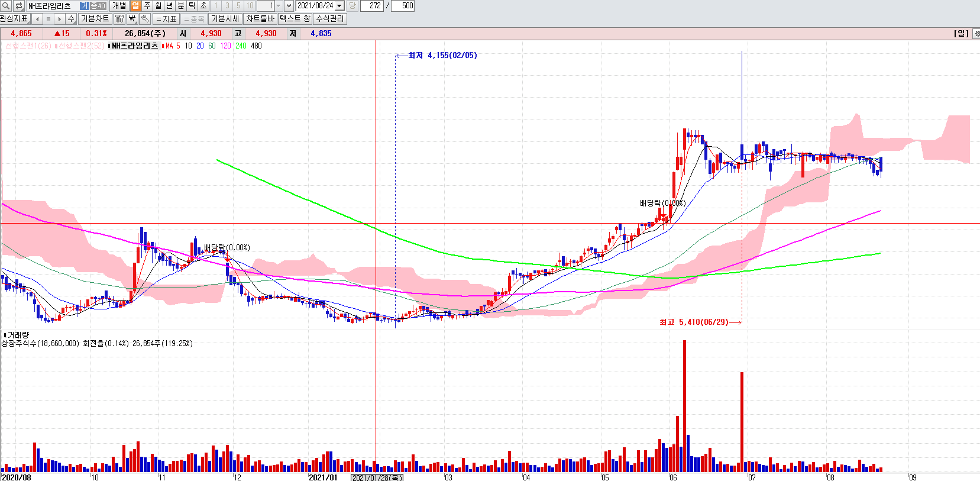Expand the chevron dropdown next to interval box
Screen dimensions: 980x481
coord(289,6)
